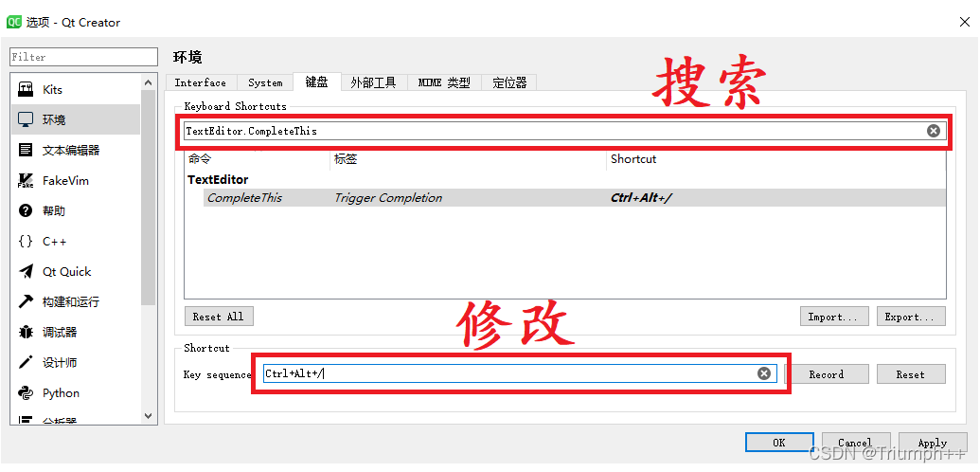Image resolution: width=980 pixels, height=472 pixels.
Task: Close the Qt Creator options dialog
Action: point(964,22)
